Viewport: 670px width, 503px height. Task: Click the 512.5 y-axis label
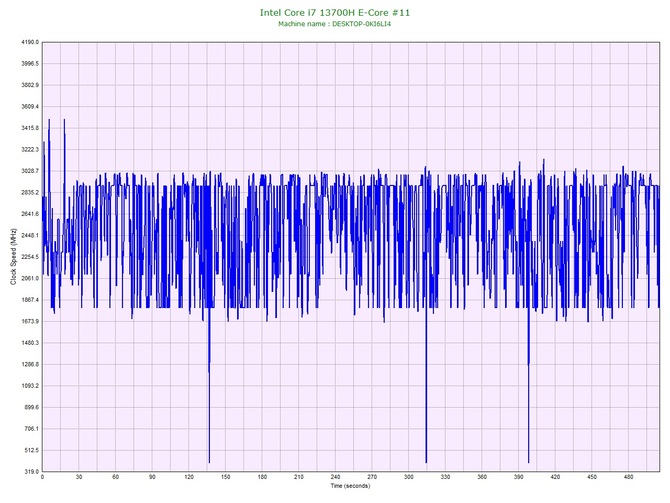pyautogui.click(x=31, y=450)
